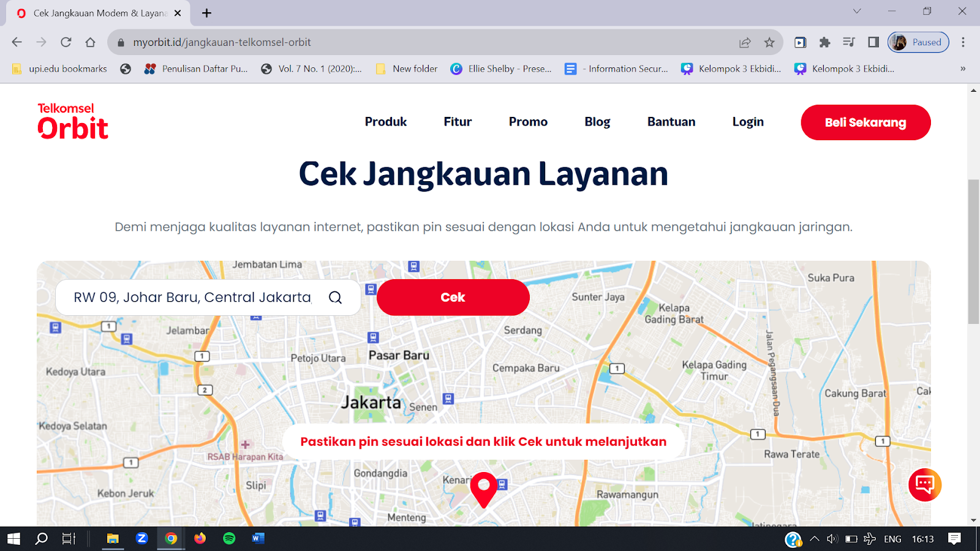Open upi.edu bookmarks folder
Viewport: 980px width, 551px height.
(59, 69)
